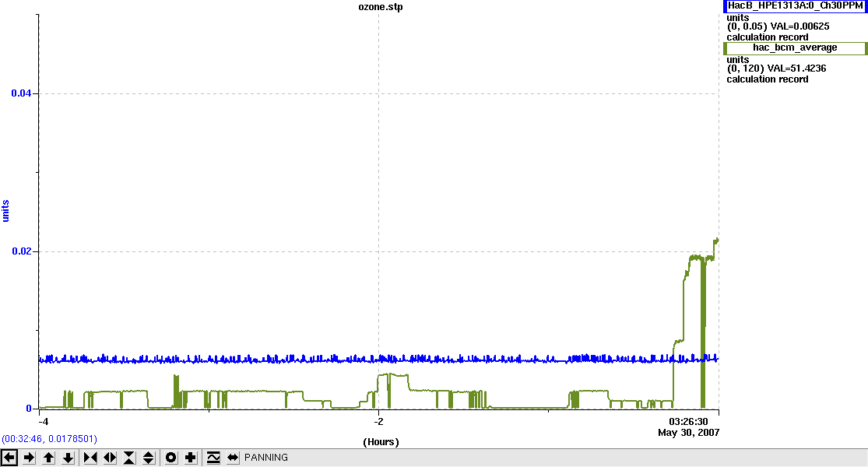
Task: Click the cursor coordinates (00:32:46, 0.0178501)
Action: (x=49, y=439)
